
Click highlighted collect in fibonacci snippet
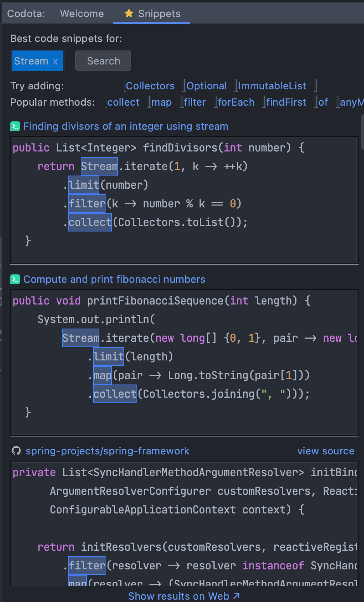[x=115, y=394]
